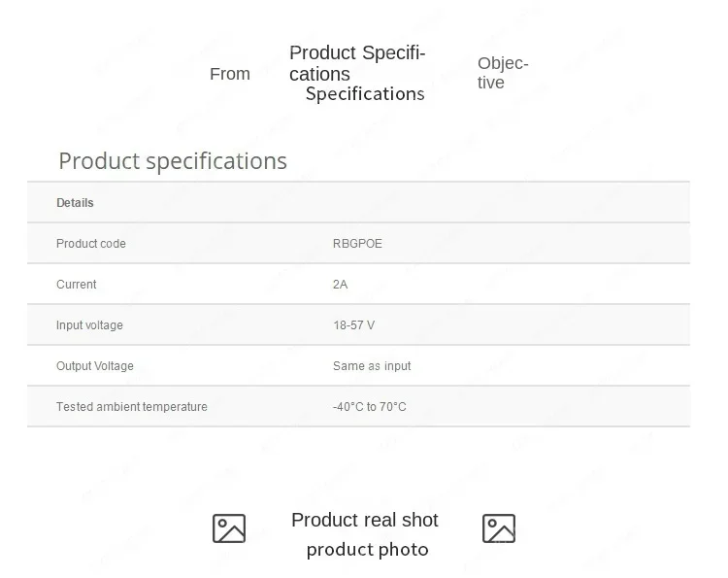Viewport: 728px width, 578px height.
Task: Select the Input voltage row label
Action: tap(89, 325)
